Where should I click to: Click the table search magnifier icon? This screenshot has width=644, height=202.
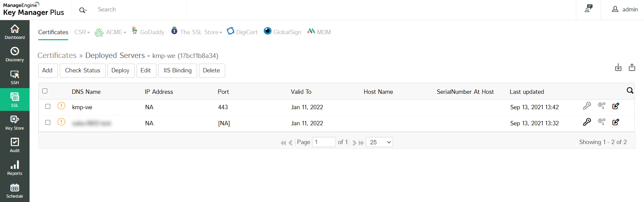[630, 90]
